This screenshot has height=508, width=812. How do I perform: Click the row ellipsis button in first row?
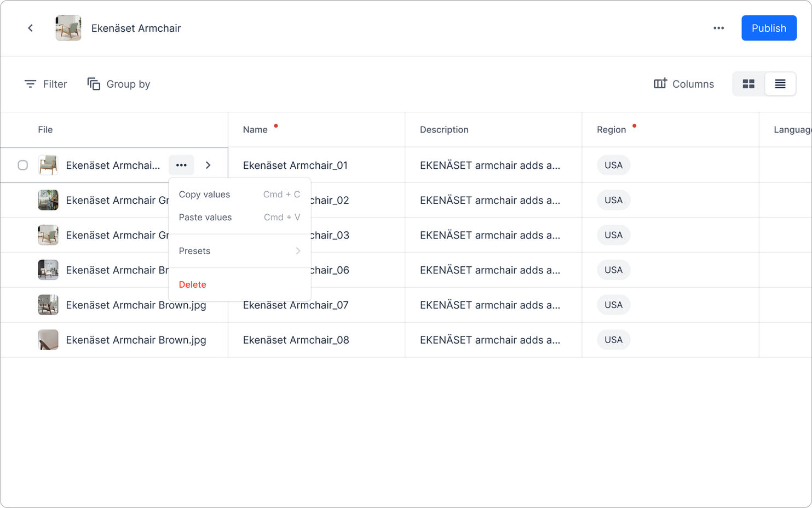pos(181,165)
